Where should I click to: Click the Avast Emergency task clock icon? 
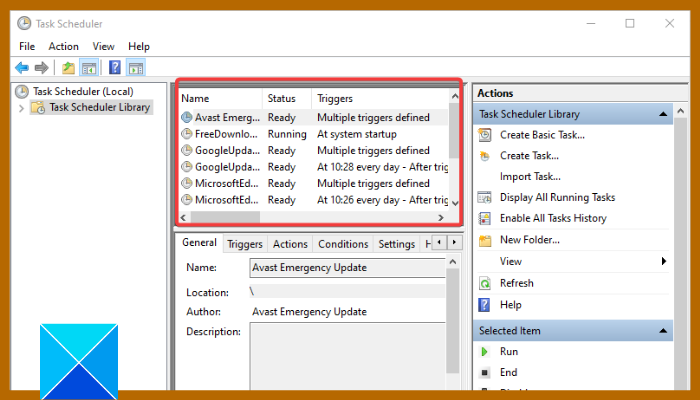tap(187, 117)
